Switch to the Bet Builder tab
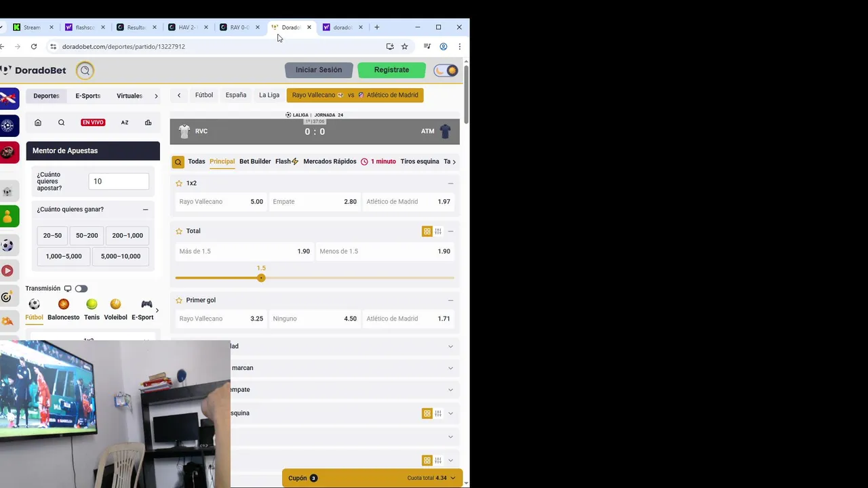Image resolution: width=868 pixels, height=488 pixels. [x=255, y=162]
